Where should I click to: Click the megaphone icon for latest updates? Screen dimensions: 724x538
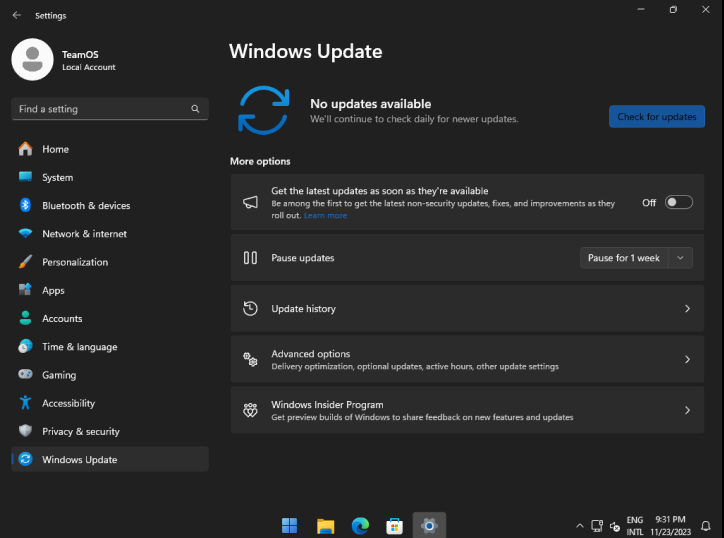(251, 202)
